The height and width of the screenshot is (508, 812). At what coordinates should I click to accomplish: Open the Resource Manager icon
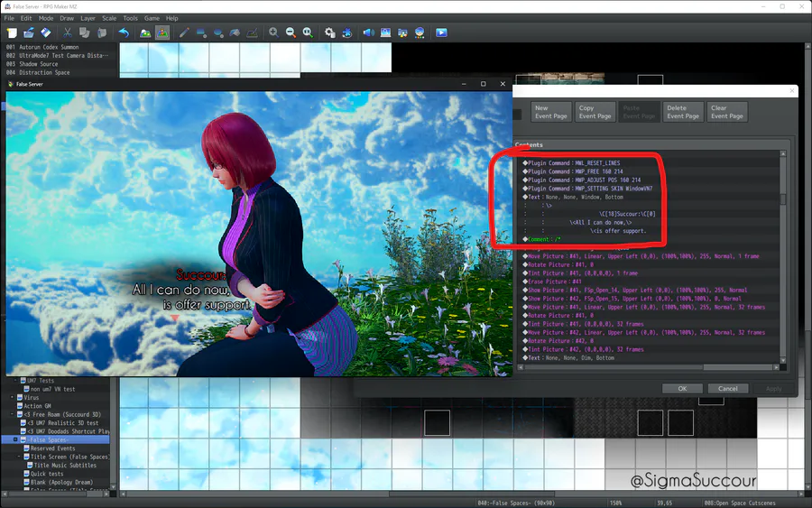(402, 32)
